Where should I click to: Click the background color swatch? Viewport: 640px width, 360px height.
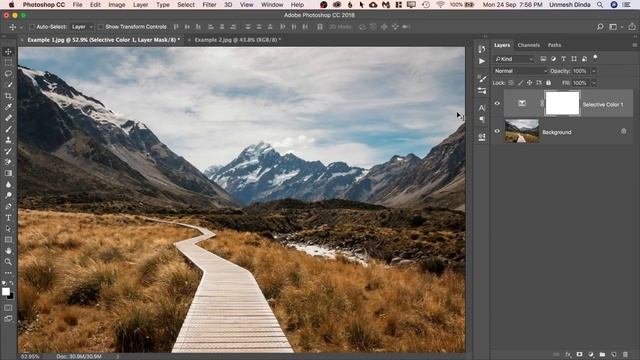11,296
